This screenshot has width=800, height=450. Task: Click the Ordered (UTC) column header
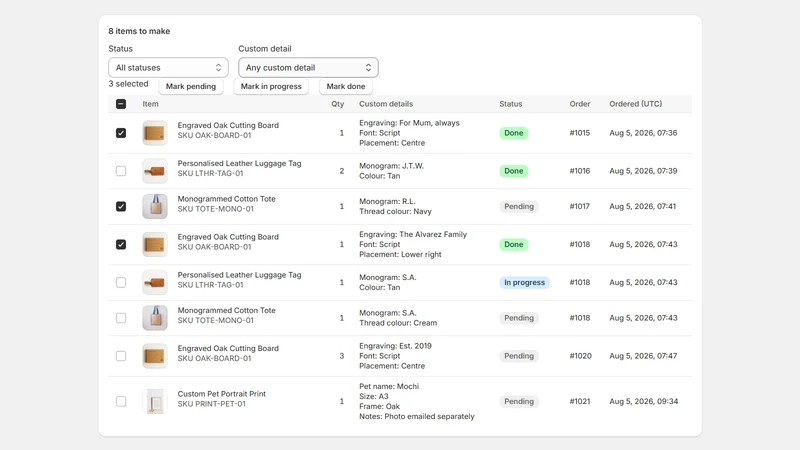click(x=636, y=104)
